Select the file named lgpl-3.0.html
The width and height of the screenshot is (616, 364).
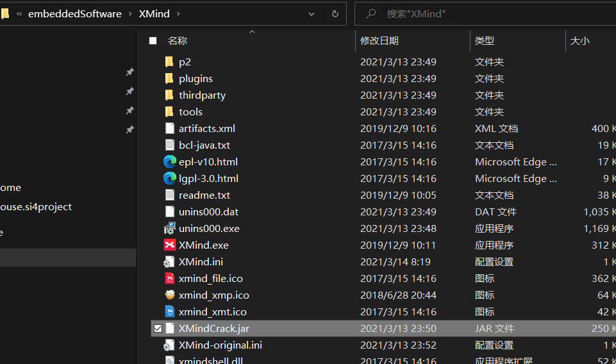tap(208, 179)
